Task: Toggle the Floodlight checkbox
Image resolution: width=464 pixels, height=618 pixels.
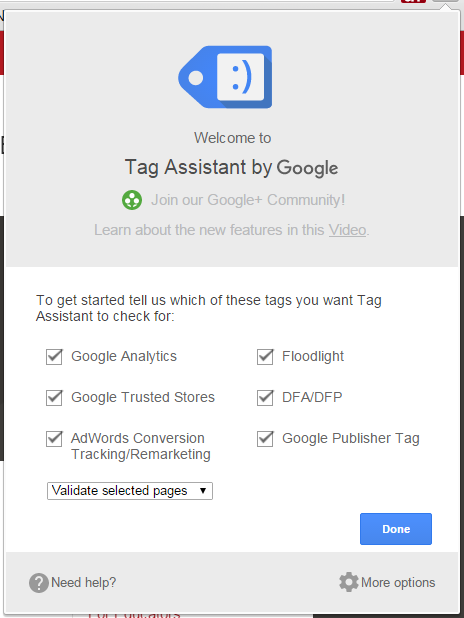Action: pos(265,357)
